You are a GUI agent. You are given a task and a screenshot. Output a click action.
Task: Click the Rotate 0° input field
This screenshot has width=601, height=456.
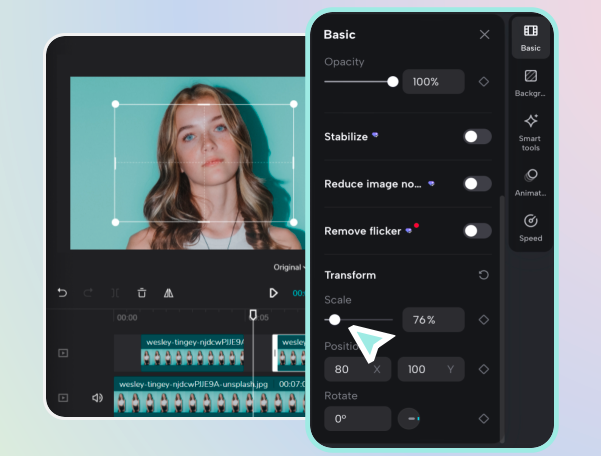[x=358, y=419]
